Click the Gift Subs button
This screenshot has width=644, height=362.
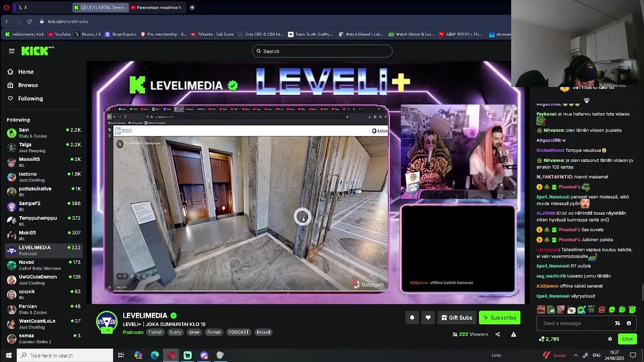[x=457, y=318]
